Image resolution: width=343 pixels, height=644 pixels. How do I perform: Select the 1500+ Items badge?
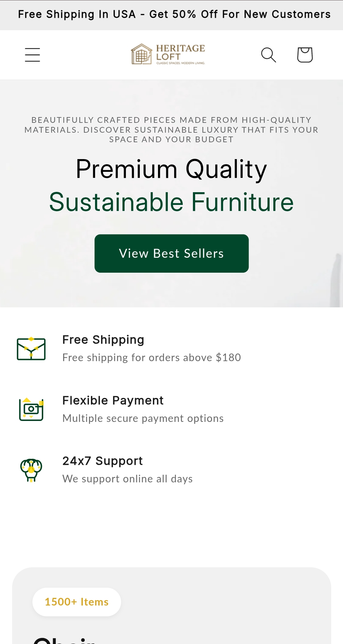(x=77, y=602)
